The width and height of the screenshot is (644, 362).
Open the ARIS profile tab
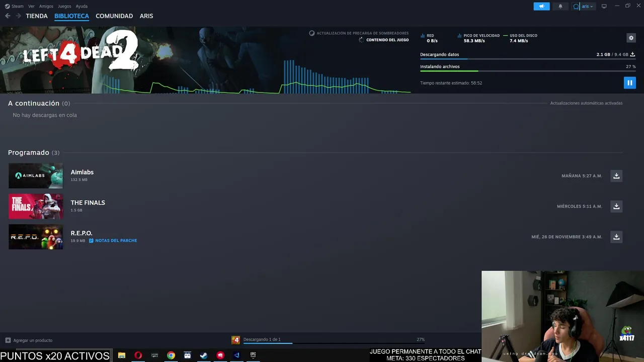(146, 16)
